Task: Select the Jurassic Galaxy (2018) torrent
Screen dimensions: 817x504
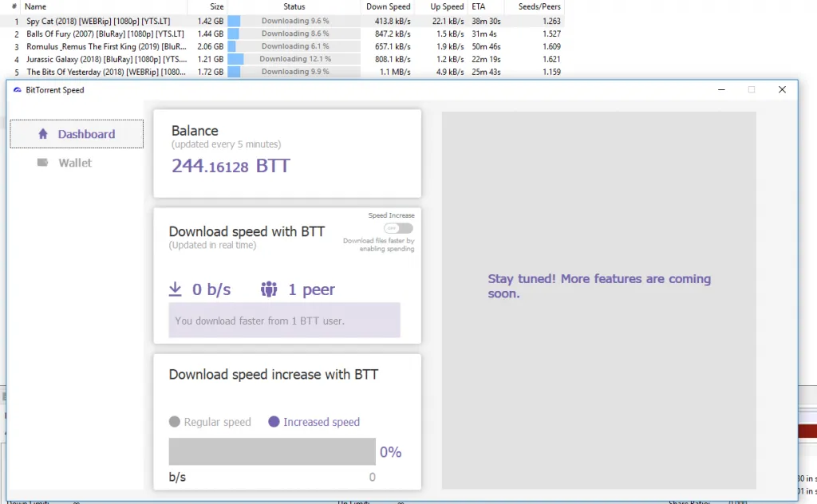Action: coord(282,59)
